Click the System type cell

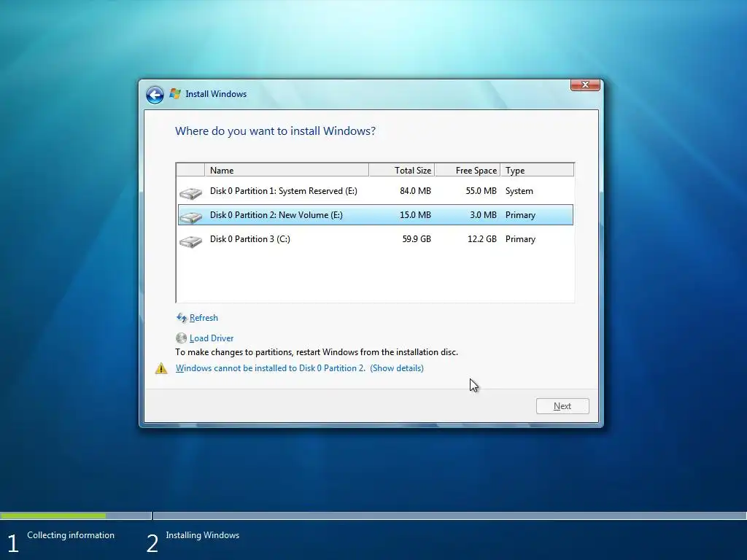point(519,191)
